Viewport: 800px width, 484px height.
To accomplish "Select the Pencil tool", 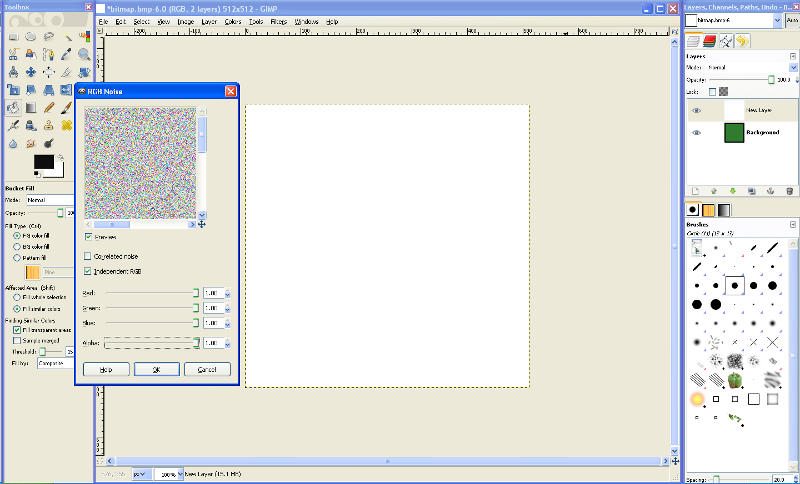I will point(49,108).
